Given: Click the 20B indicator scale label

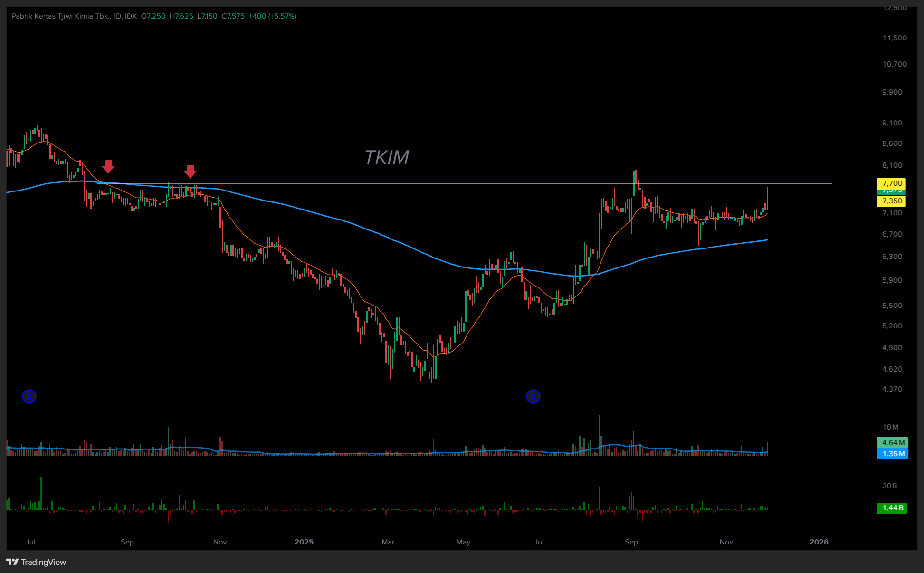Looking at the screenshot, I should pos(889,486).
